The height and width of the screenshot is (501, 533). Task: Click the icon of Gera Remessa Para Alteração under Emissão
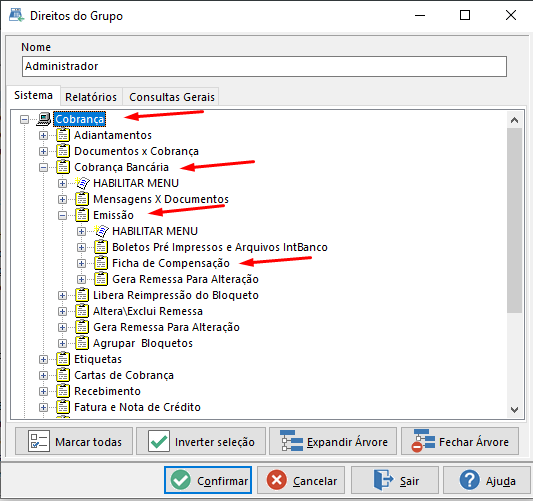pos(101,279)
